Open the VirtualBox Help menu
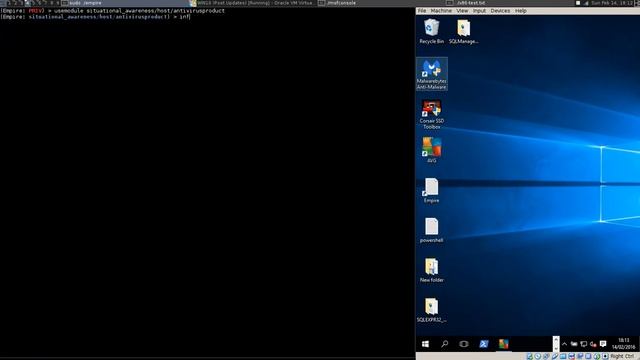The width and height of the screenshot is (640, 360). point(520,11)
